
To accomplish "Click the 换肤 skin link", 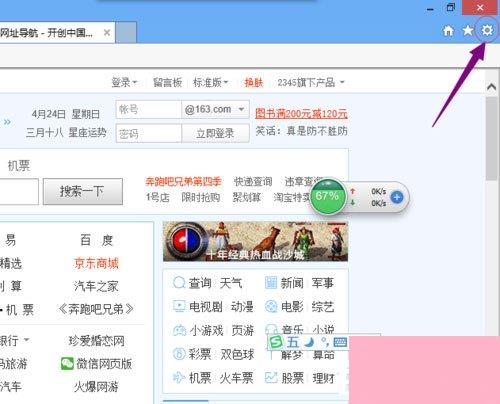I will 254,82.
